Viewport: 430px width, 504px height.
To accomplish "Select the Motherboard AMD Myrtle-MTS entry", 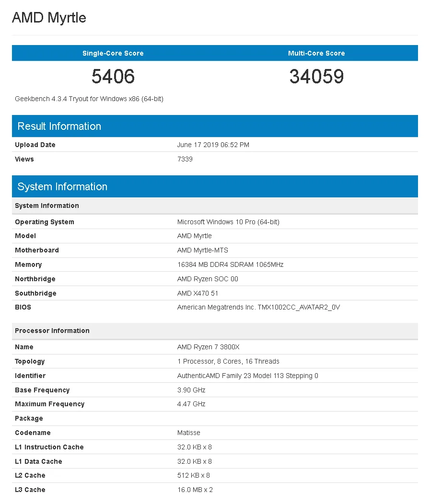I will (x=203, y=250).
